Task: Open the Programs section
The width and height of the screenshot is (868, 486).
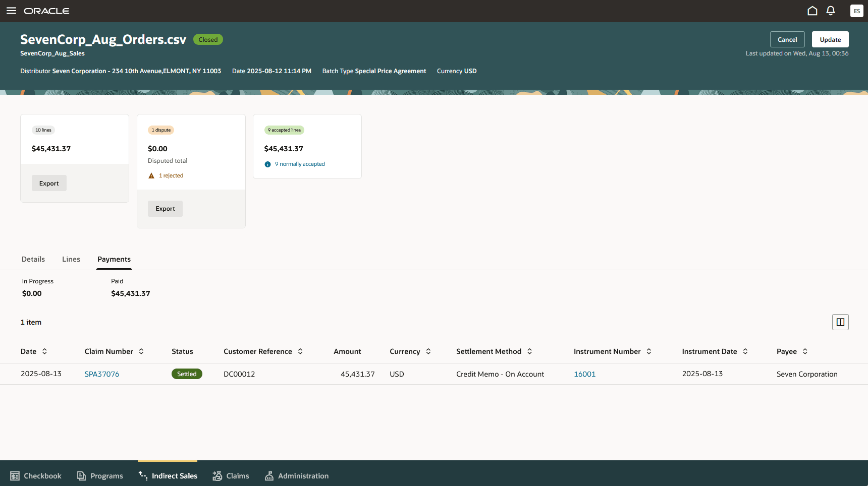Action: 100,476
